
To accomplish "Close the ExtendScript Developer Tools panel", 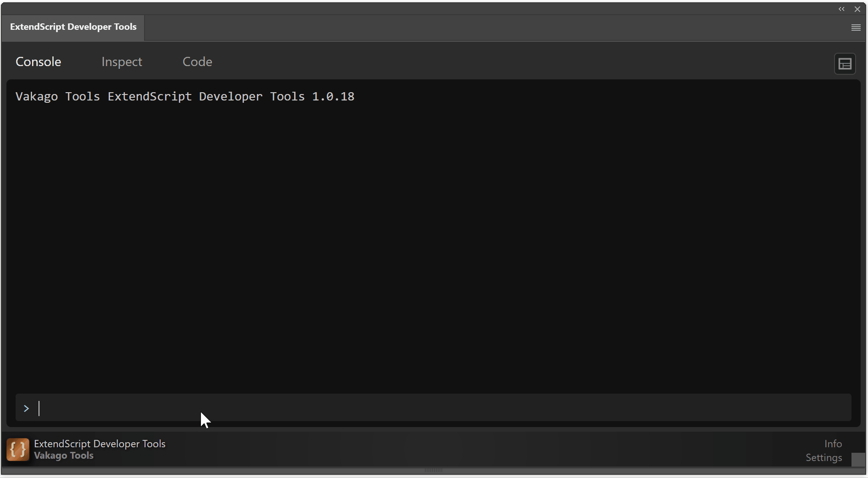I will point(857,9).
